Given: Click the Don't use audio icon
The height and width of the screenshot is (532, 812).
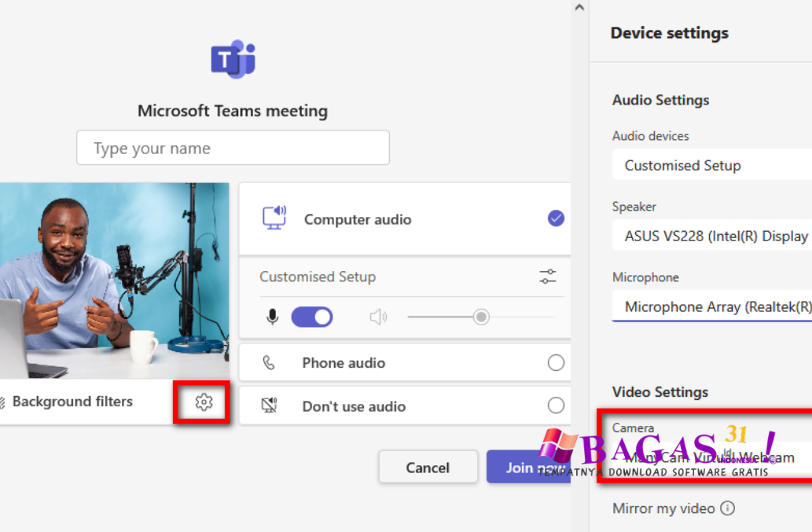Looking at the screenshot, I should click(x=270, y=405).
